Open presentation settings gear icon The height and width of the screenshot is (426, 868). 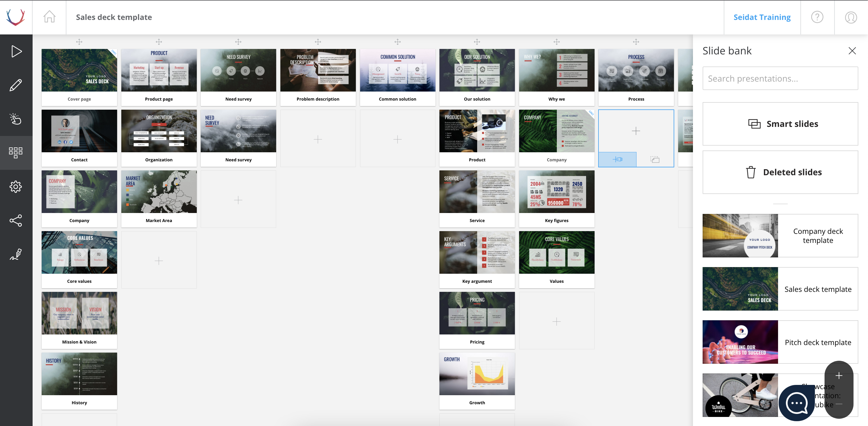[x=16, y=186]
